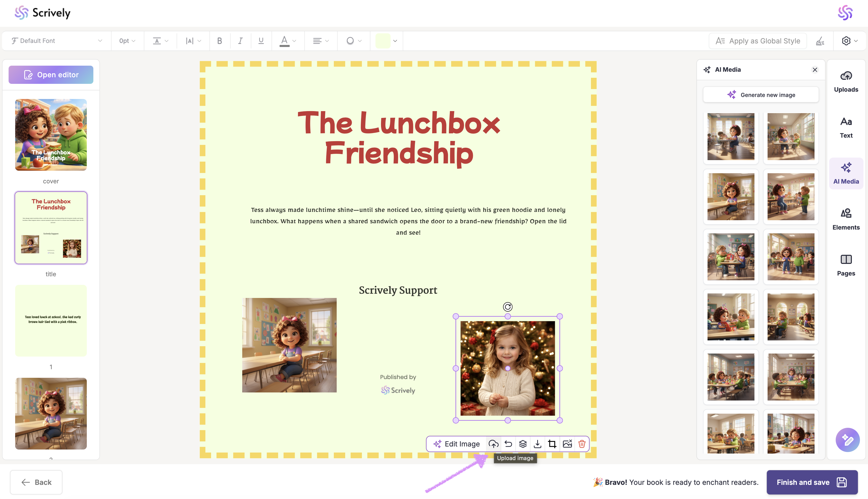Click the remove background image icon

click(x=567, y=444)
